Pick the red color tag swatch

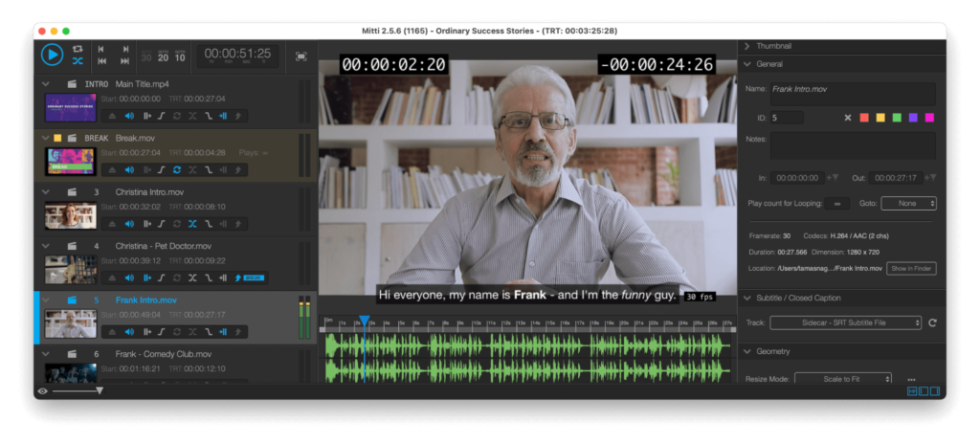pos(864,118)
